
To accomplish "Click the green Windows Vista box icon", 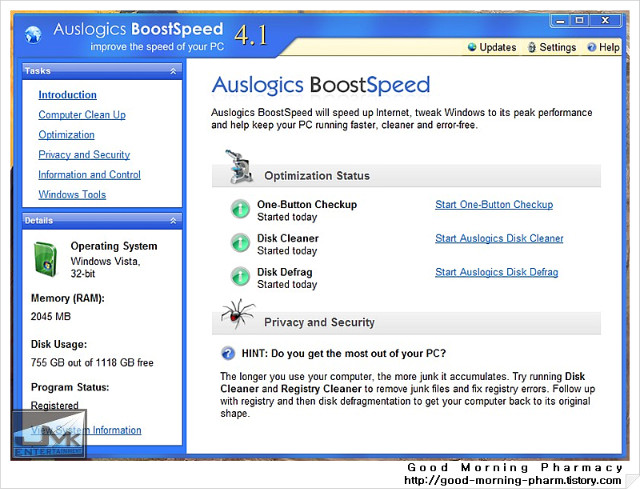I will click(45, 259).
